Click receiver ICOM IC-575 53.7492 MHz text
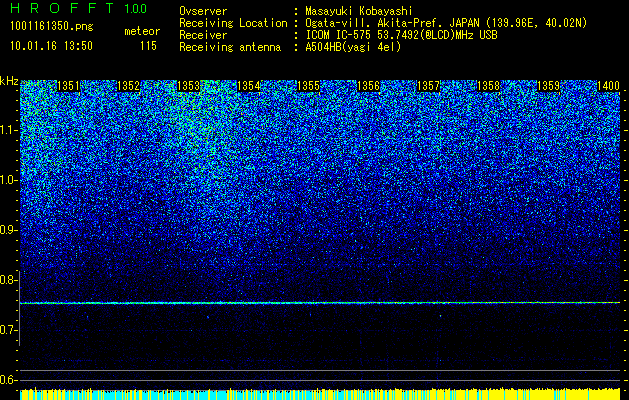The height and width of the screenshot is (400, 629). [401, 35]
